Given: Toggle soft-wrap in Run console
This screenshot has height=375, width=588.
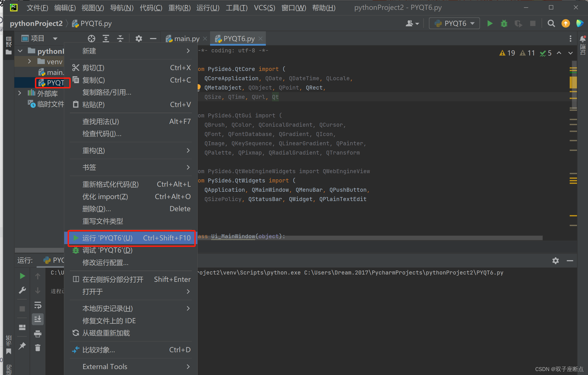Looking at the screenshot, I should tap(38, 305).
